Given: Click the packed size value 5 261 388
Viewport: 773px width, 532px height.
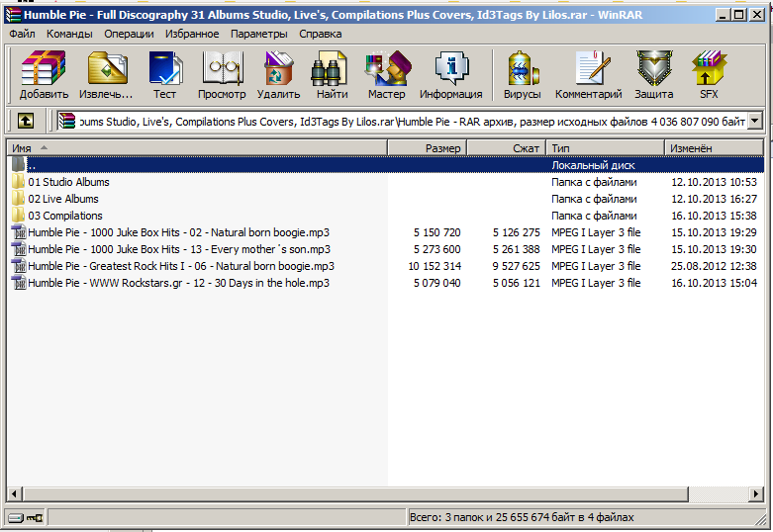Looking at the screenshot, I should click(516, 249).
